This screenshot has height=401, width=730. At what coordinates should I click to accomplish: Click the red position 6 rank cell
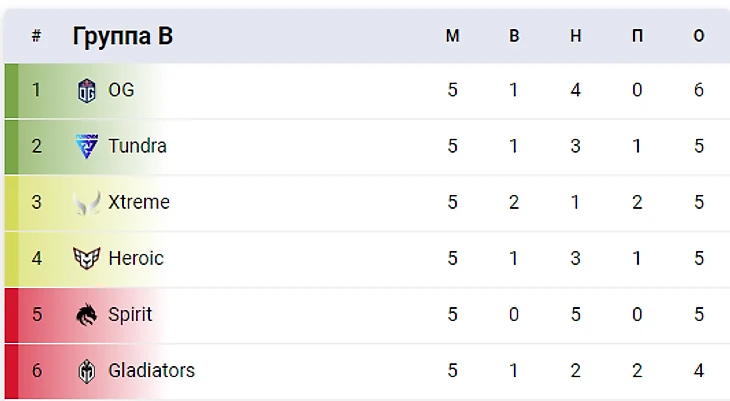coord(36,371)
